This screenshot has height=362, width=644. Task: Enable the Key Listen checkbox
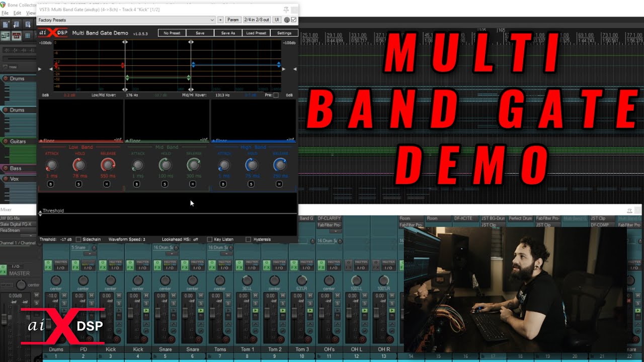coord(210,239)
